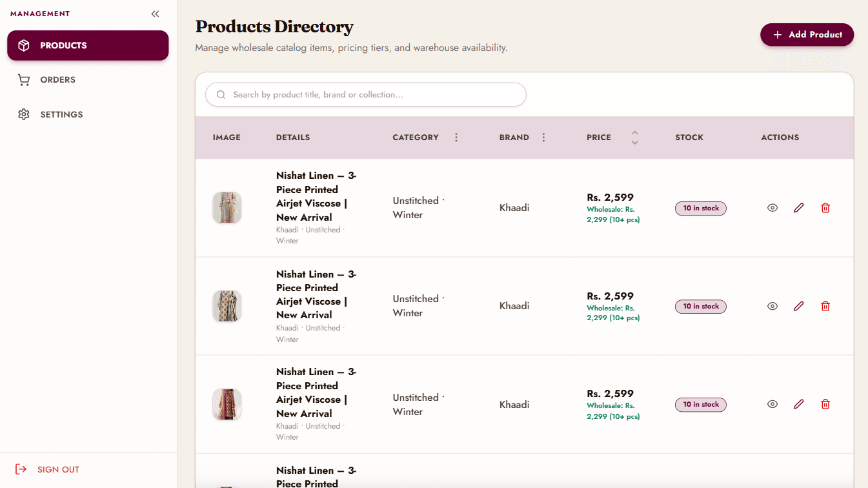Delete first product row with trash icon
Image resolution: width=868 pixels, height=488 pixels.
pyautogui.click(x=825, y=208)
